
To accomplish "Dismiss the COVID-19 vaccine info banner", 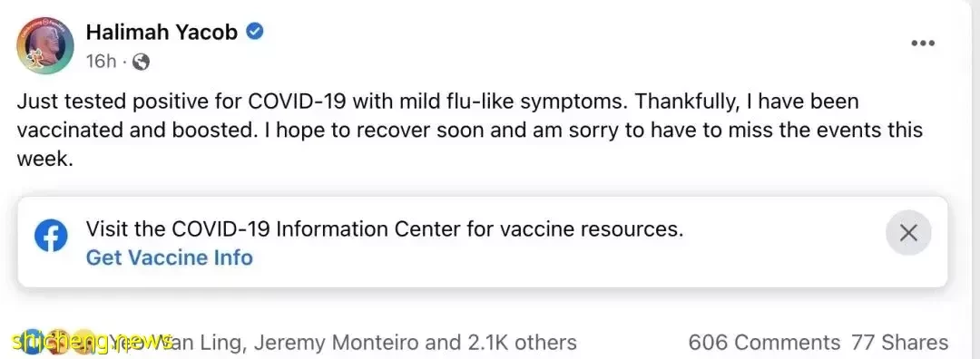I will point(908,233).
